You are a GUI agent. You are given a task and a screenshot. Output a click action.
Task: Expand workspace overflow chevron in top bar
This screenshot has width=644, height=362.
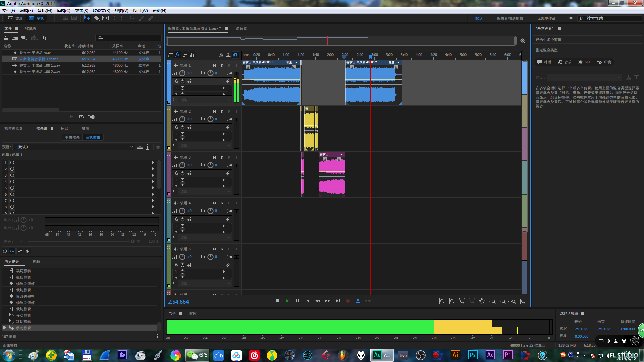point(571,18)
